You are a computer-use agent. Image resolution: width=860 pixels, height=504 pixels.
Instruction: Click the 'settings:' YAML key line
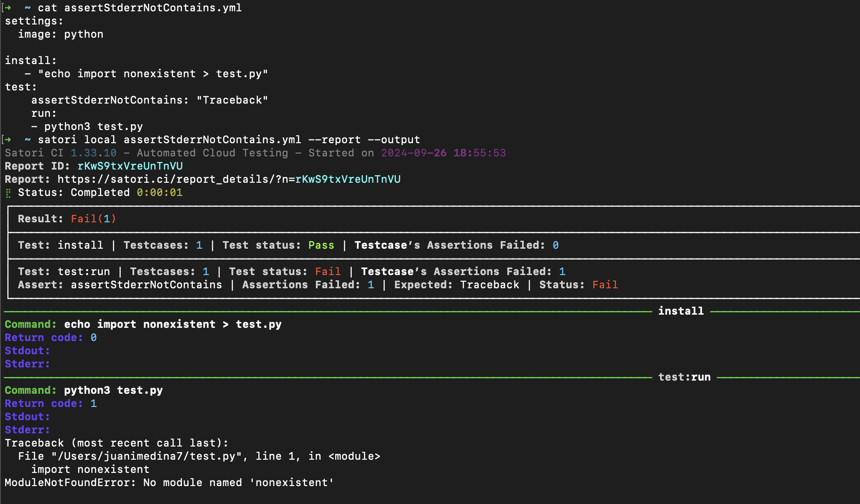pyautogui.click(x=34, y=21)
